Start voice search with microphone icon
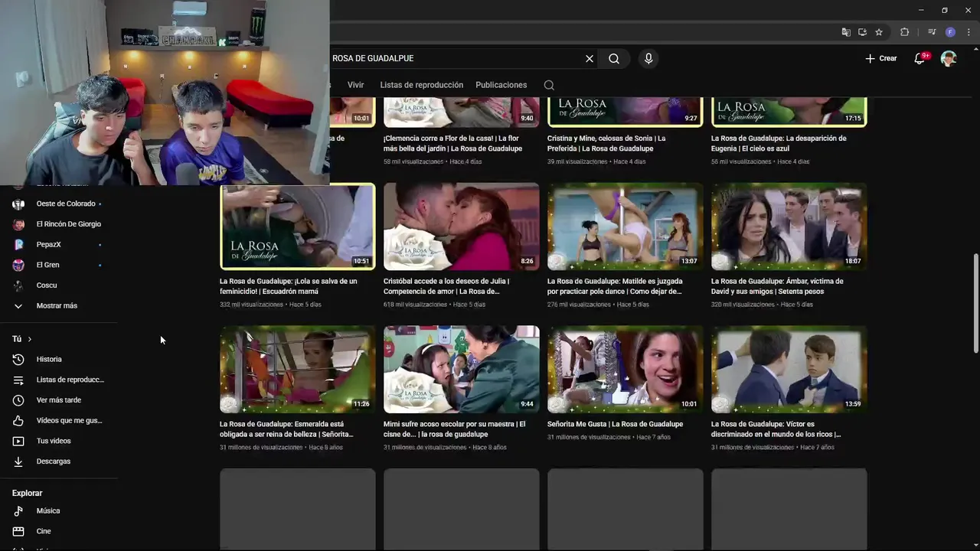 (x=648, y=58)
